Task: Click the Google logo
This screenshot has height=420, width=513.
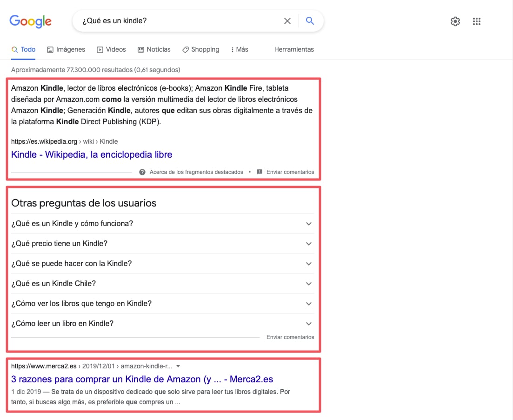Action: coord(30,21)
